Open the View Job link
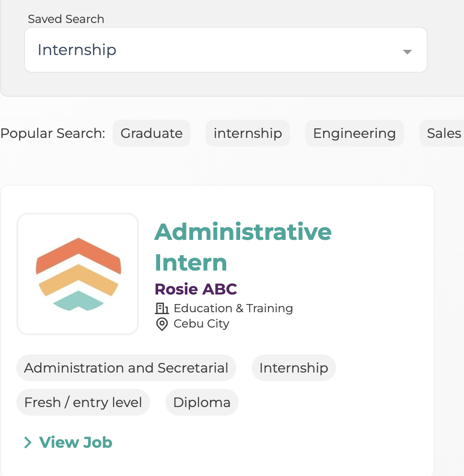464x476 pixels. [76, 442]
